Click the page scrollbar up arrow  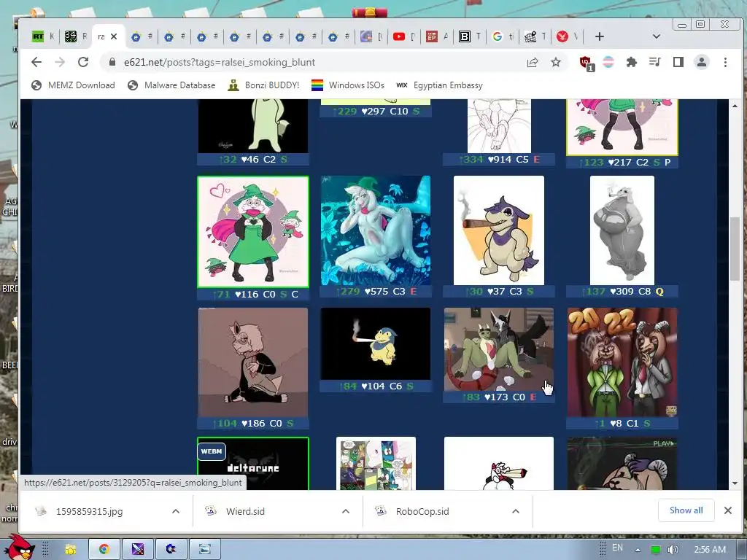pos(735,106)
